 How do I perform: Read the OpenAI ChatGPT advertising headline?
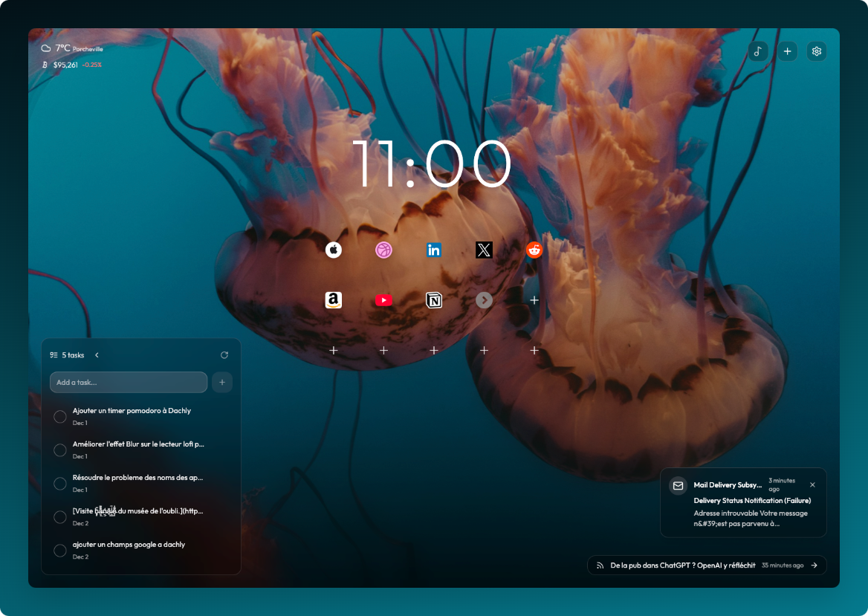(687, 565)
